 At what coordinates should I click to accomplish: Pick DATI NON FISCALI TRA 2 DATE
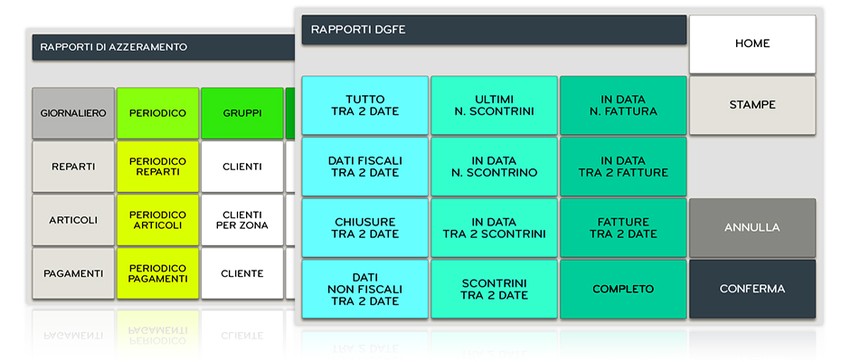365,289
